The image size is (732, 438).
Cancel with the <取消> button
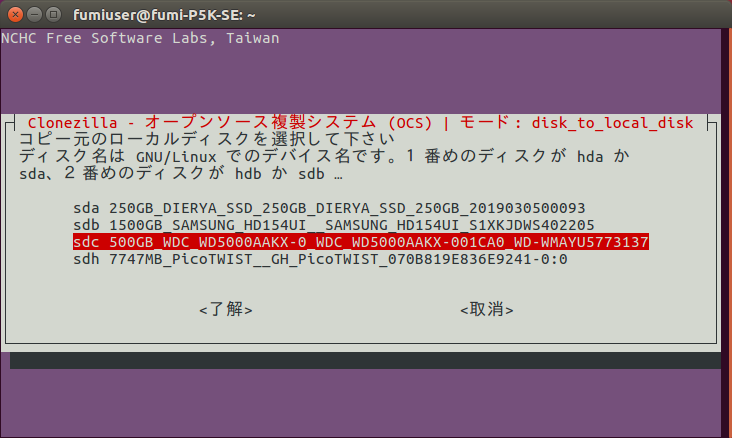486,309
